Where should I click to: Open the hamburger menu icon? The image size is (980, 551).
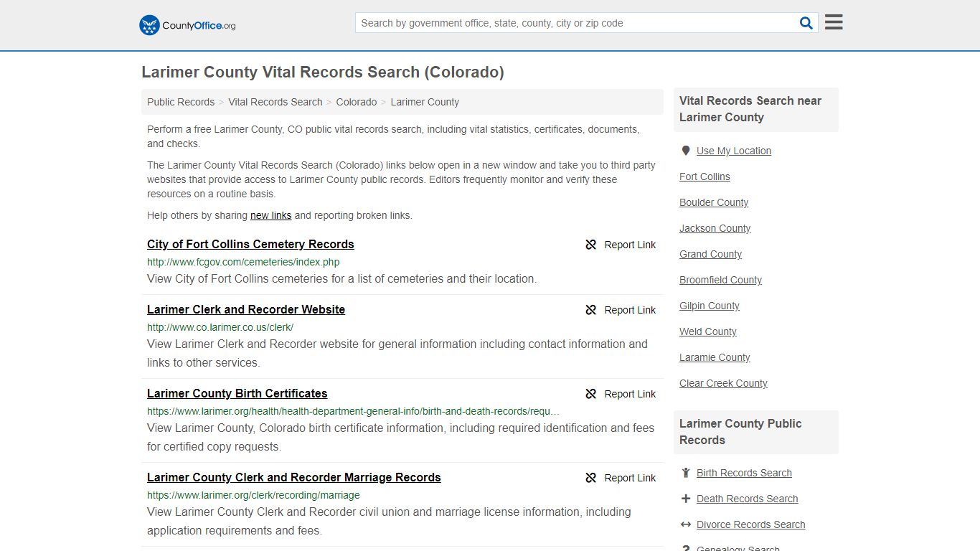tap(834, 22)
